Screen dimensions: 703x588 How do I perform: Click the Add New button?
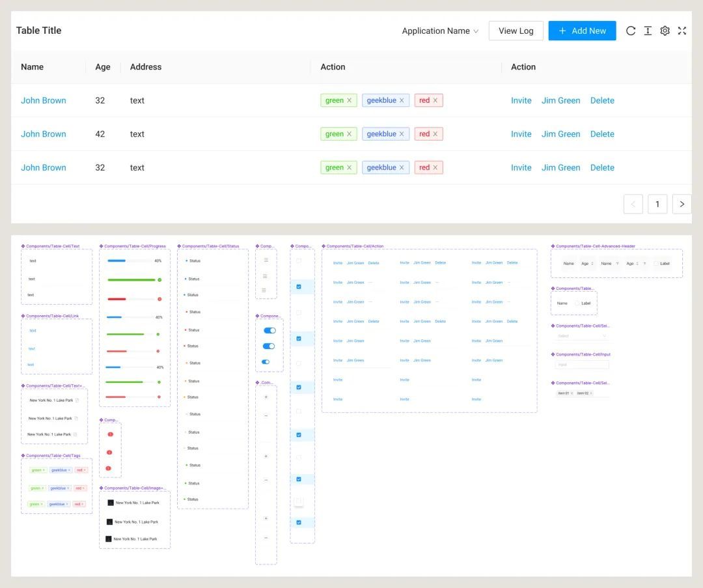coord(582,31)
